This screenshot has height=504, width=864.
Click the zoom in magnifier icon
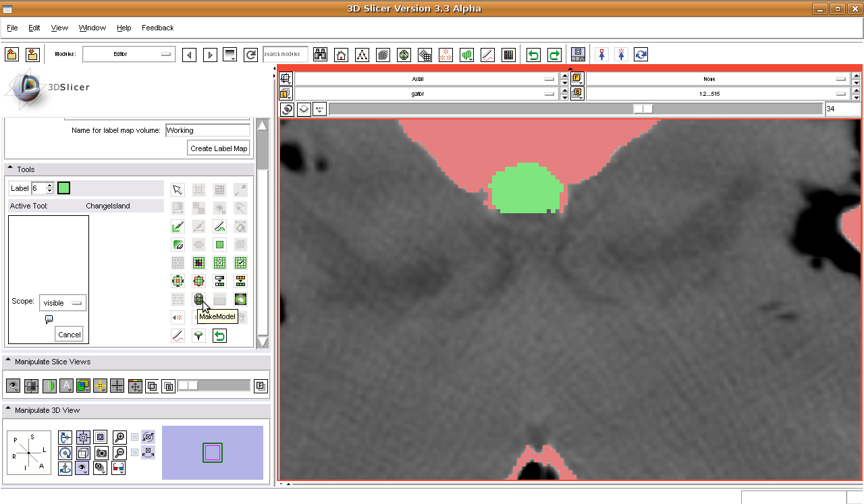click(119, 437)
